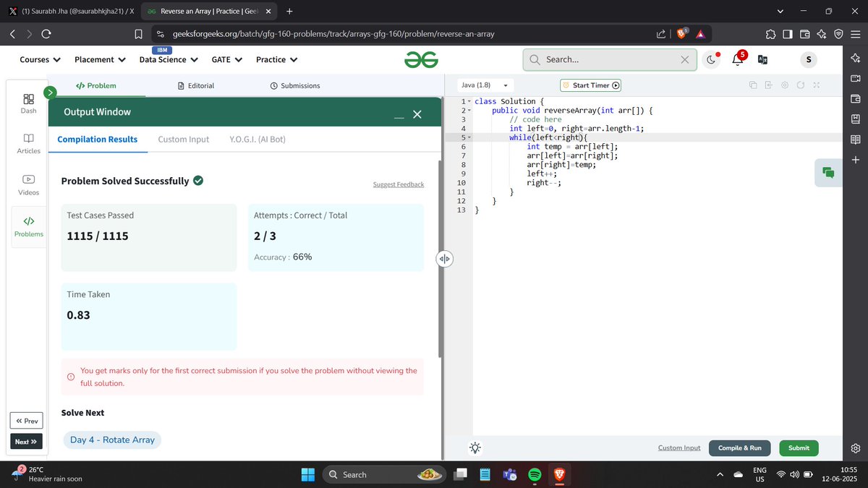The image size is (868, 488).
Task: Close the Output Window panel
Action: click(x=417, y=114)
